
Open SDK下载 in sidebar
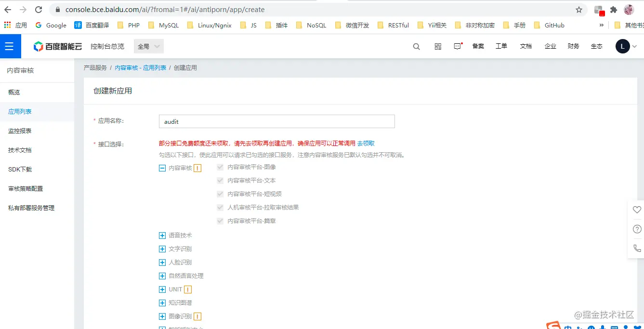(37, 169)
